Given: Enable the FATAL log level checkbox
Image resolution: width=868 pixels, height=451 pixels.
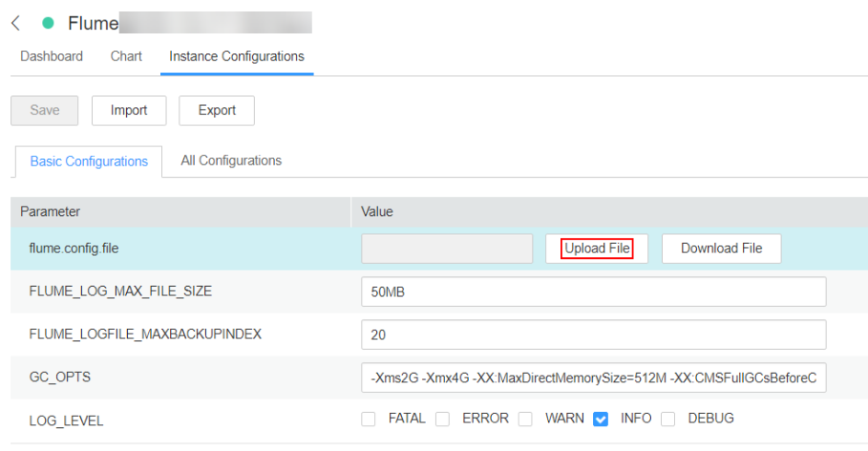Looking at the screenshot, I should tap(369, 419).
